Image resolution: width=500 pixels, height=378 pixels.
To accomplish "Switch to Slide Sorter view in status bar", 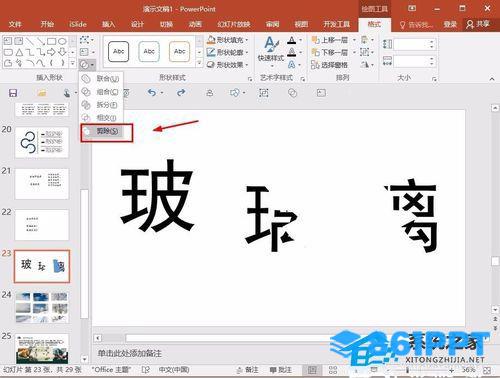I will click(333, 370).
